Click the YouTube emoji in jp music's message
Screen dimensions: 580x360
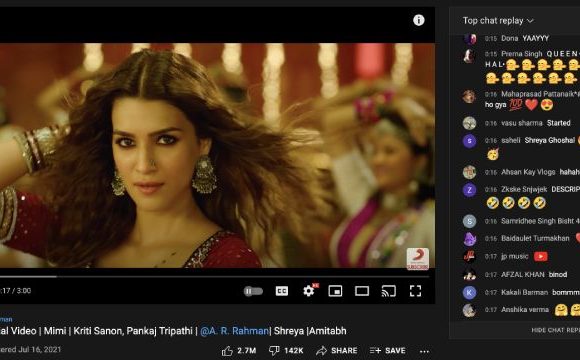click(540, 256)
